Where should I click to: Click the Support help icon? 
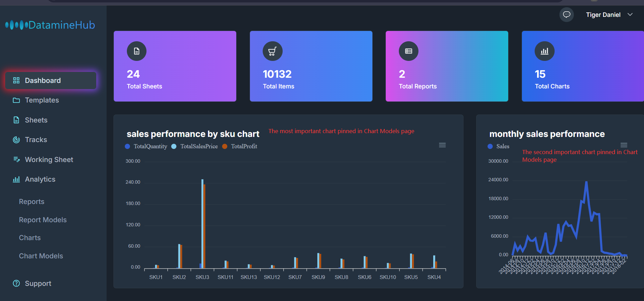coord(16,283)
